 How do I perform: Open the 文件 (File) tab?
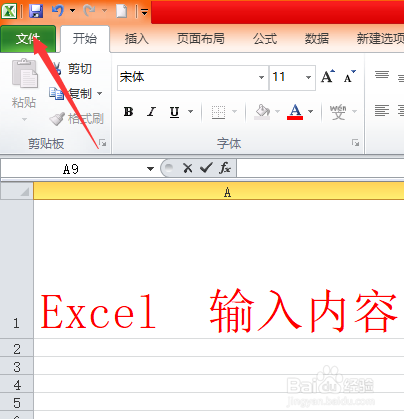pyautogui.click(x=28, y=39)
